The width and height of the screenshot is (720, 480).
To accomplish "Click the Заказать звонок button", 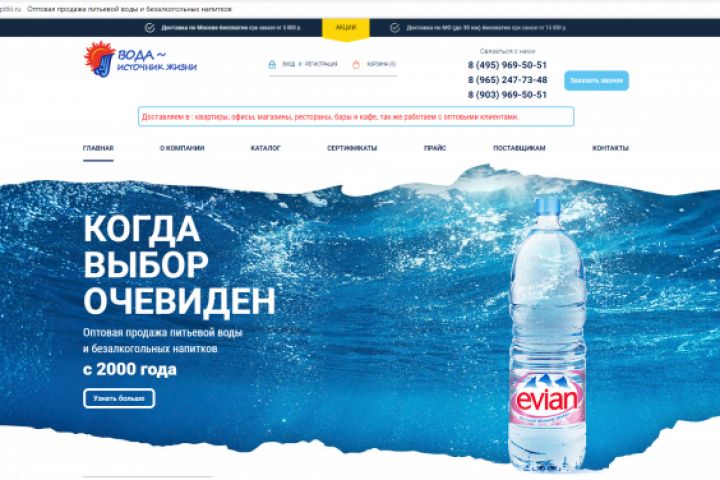I will [x=596, y=80].
